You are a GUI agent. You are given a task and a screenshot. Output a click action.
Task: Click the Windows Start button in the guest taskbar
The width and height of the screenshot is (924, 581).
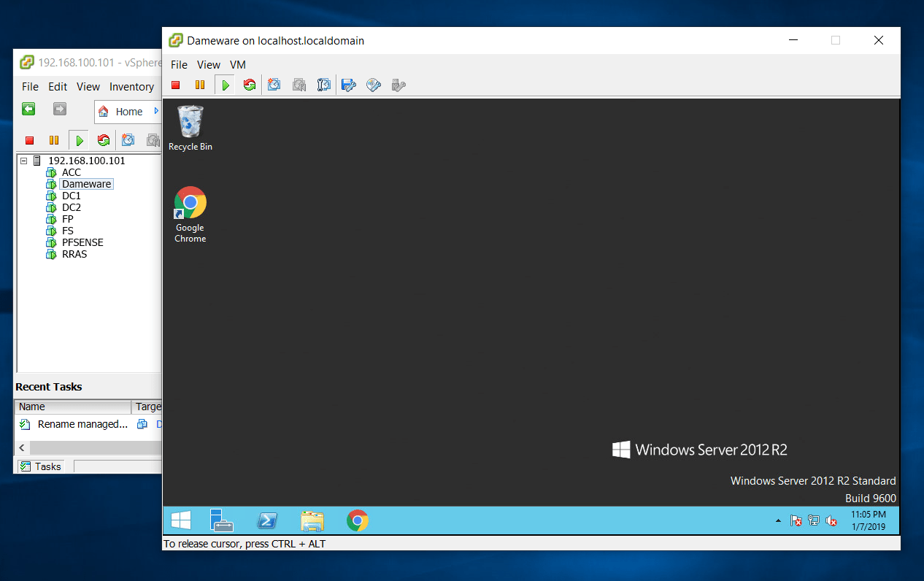click(x=181, y=520)
